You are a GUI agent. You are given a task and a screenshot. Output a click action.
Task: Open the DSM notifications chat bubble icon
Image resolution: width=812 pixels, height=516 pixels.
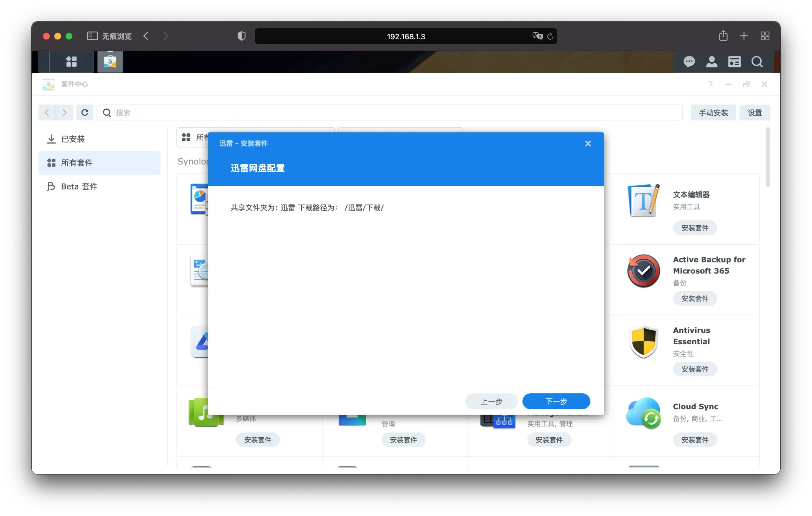coord(689,62)
